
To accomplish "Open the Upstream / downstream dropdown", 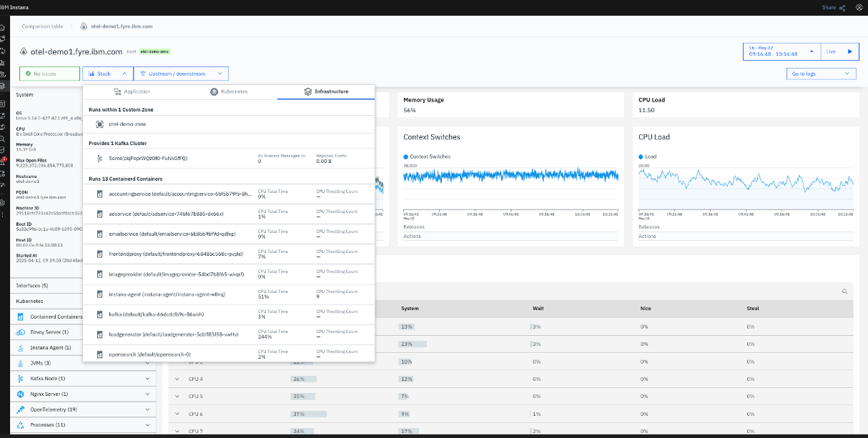I will pos(177,73).
